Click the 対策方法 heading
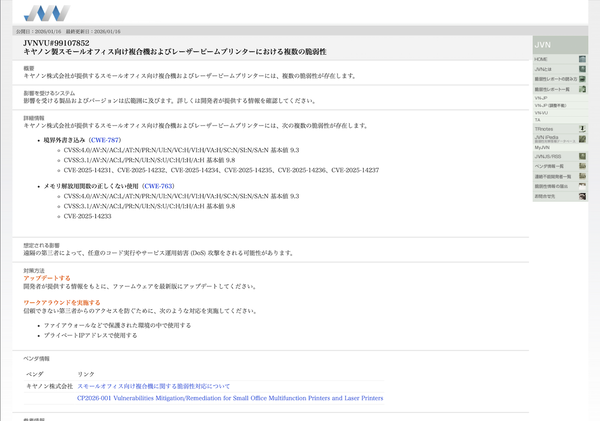Screen dimensions: 600x421 [34, 271]
